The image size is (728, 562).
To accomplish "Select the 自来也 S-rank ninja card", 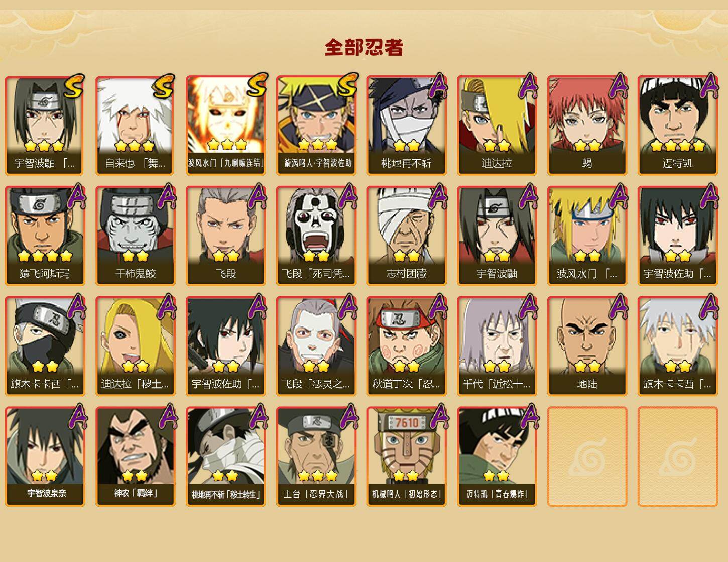I will (x=135, y=125).
